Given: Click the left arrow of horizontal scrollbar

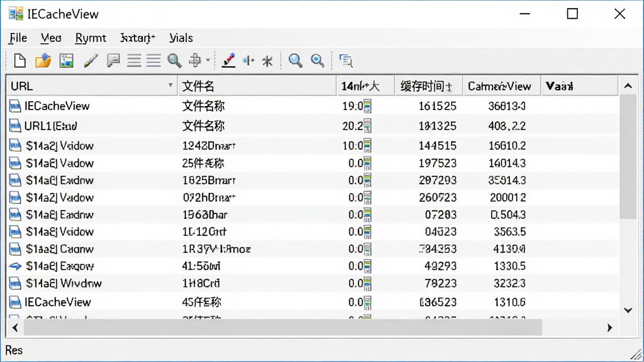Looking at the screenshot, I should pos(15,327).
